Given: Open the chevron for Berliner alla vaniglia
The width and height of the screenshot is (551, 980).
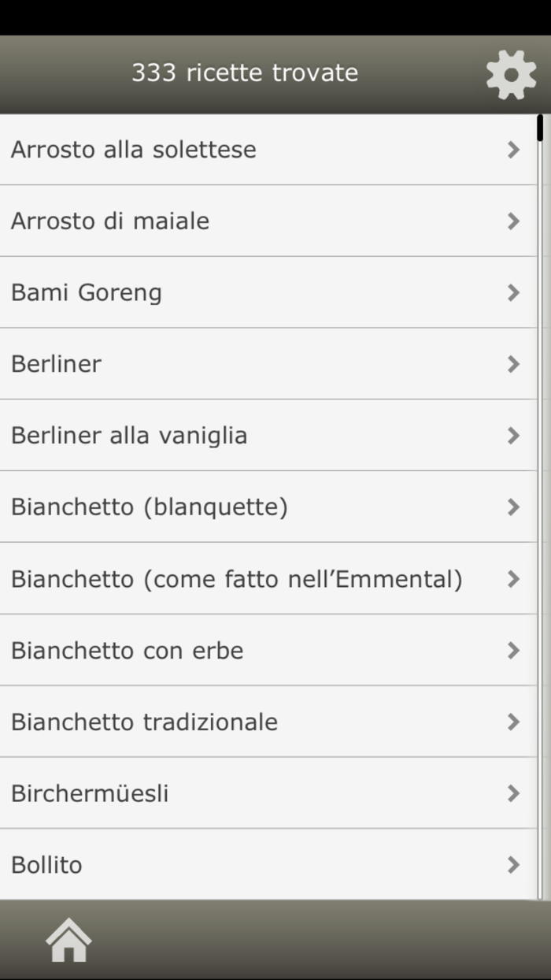Looking at the screenshot, I should (513, 436).
